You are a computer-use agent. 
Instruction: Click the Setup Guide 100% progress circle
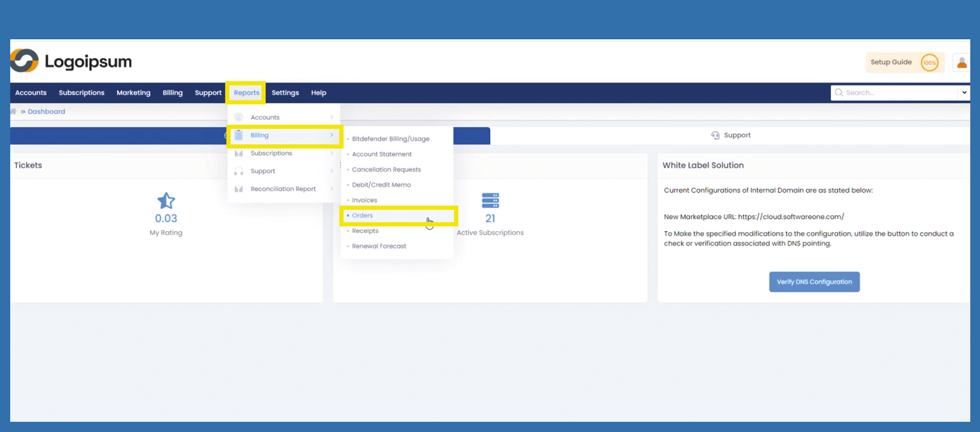(929, 63)
